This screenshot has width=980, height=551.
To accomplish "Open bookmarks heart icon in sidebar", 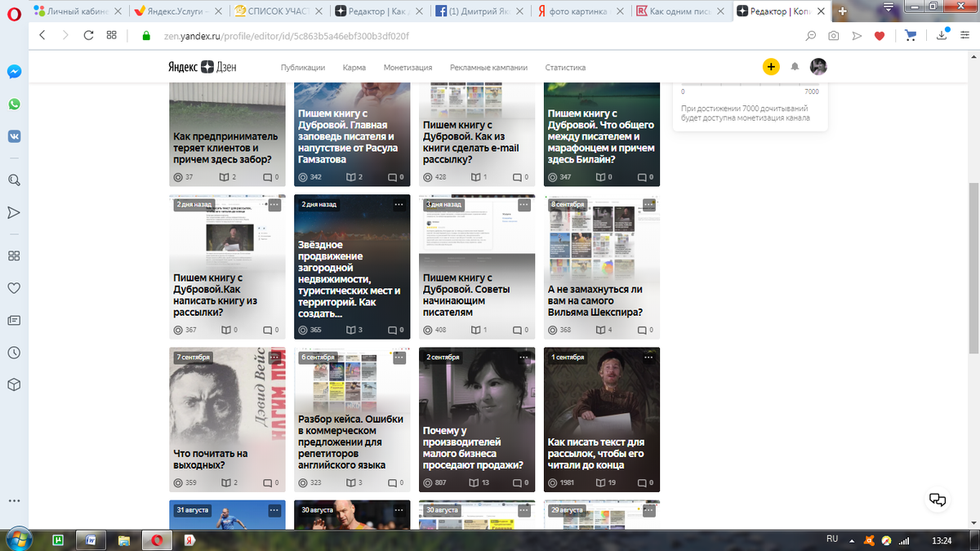I will [x=14, y=287].
